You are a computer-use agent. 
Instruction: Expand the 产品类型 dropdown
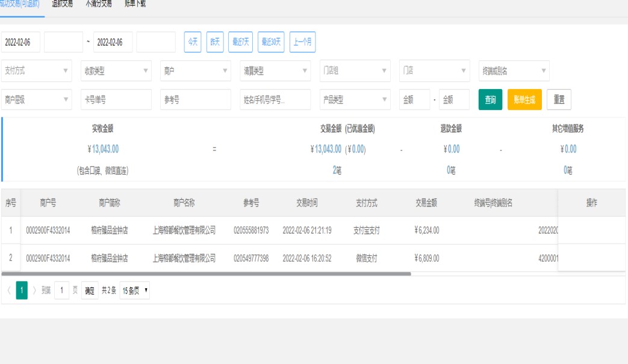pyautogui.click(x=355, y=100)
